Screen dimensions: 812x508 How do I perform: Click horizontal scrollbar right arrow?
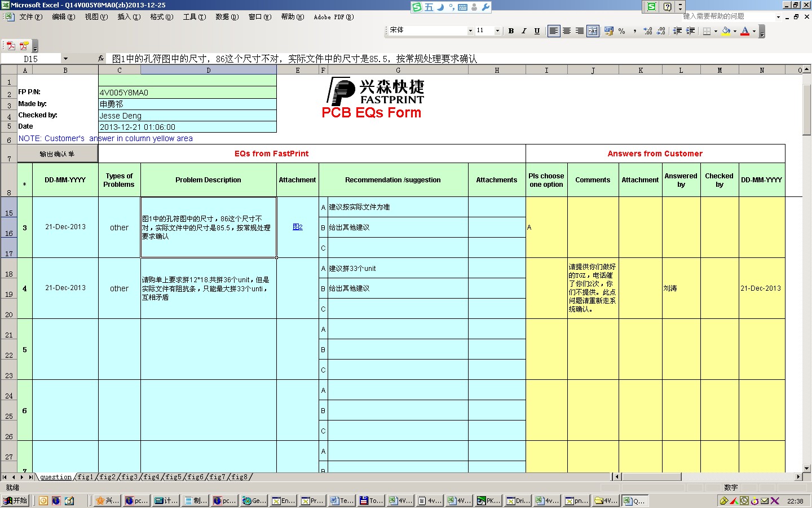point(798,477)
